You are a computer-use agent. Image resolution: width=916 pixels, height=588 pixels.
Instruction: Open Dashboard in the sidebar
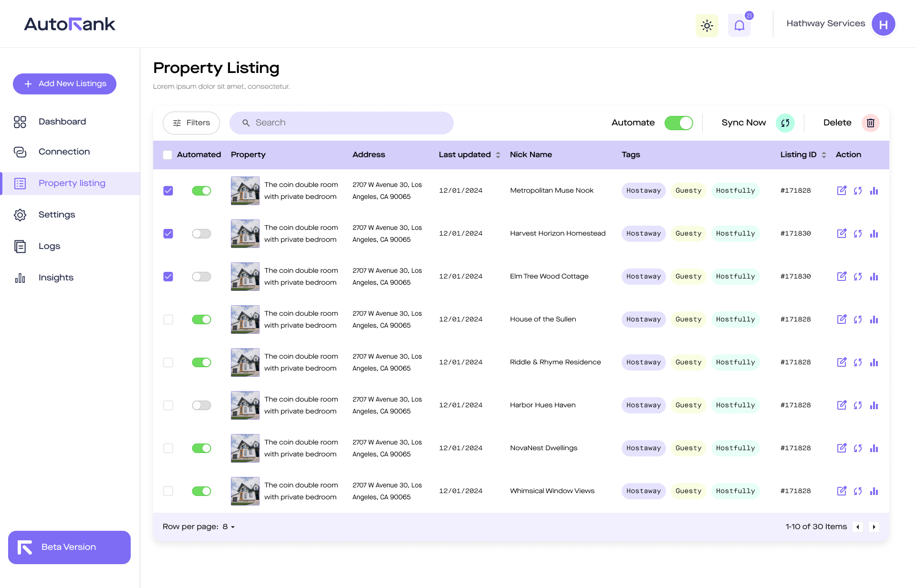[x=62, y=122]
